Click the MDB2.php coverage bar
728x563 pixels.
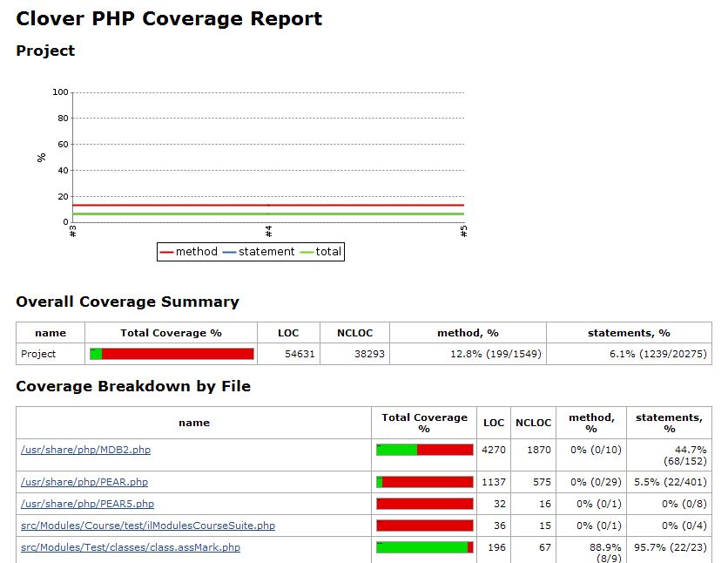point(425,450)
